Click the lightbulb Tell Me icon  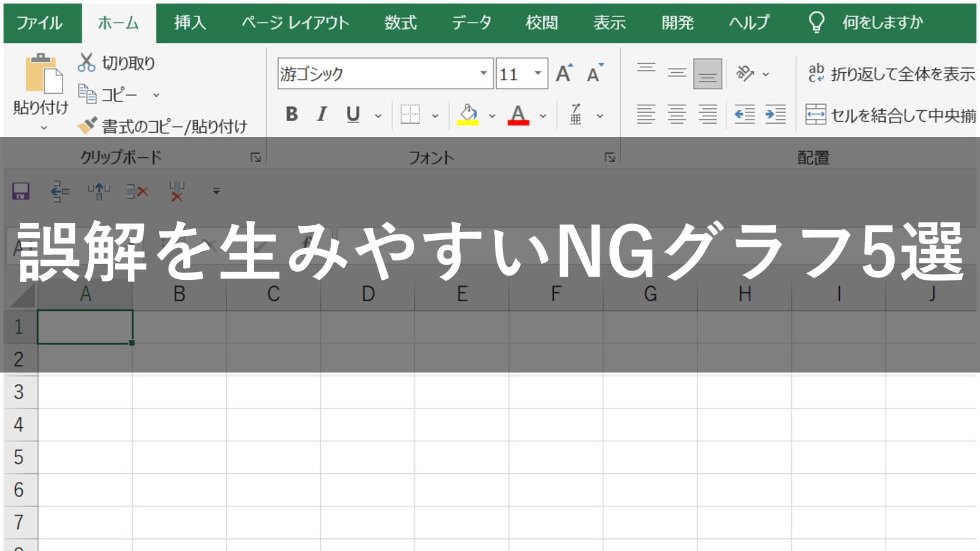pos(816,23)
